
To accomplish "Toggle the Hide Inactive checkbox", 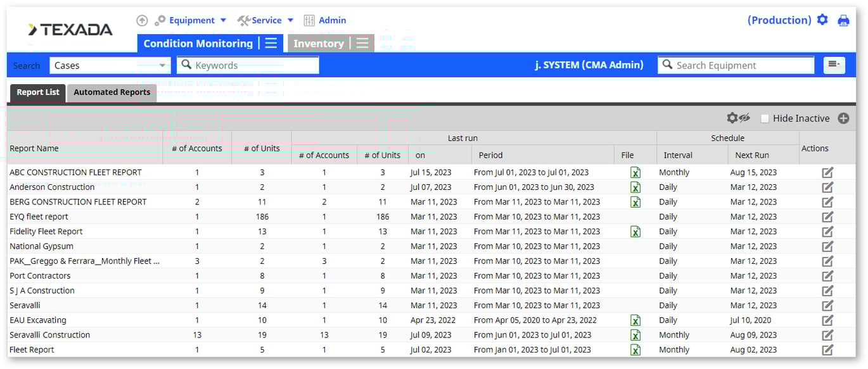I will coord(765,118).
